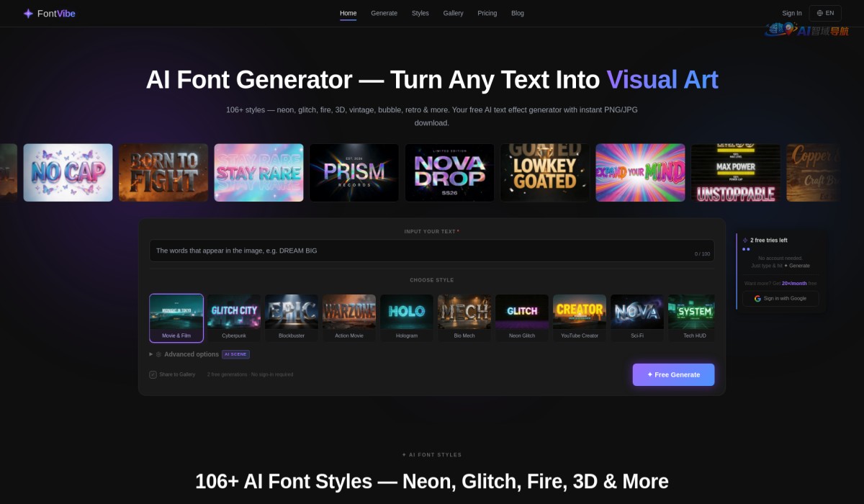
Task: Focus the input your text field
Action: [432, 251]
